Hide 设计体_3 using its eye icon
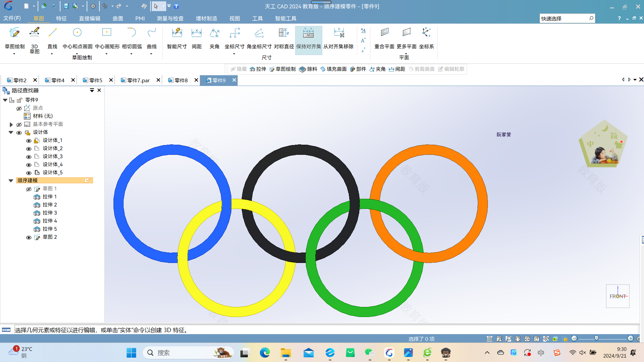 (x=29, y=157)
